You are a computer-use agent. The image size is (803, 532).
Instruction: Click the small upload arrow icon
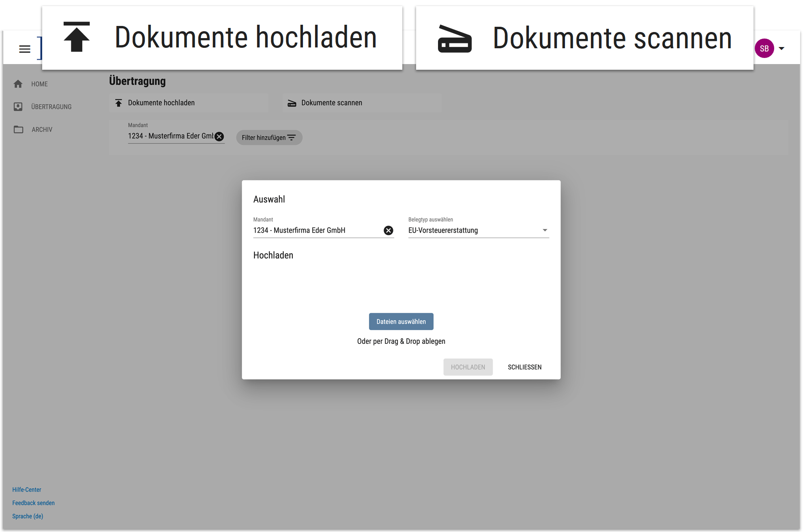point(118,103)
